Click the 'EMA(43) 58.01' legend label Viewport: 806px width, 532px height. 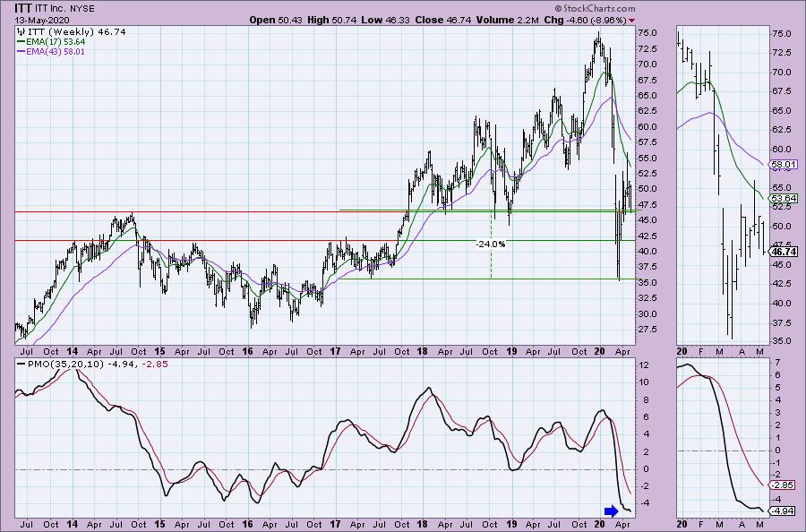[56, 52]
